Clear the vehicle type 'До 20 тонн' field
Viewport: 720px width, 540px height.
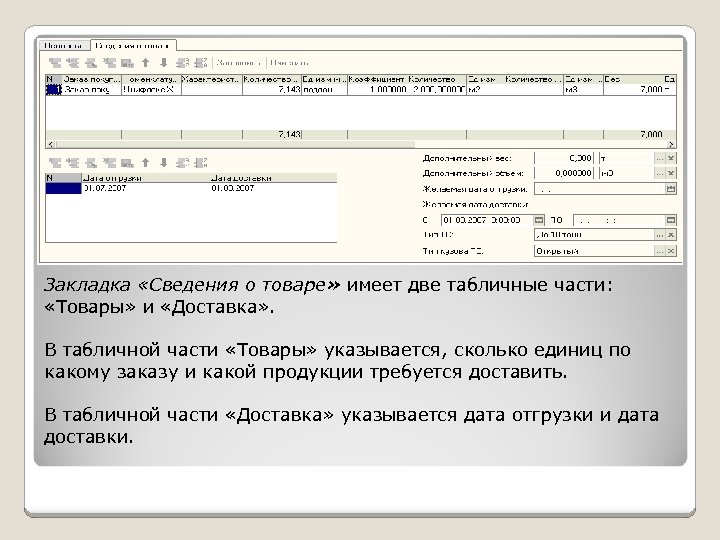(671, 235)
